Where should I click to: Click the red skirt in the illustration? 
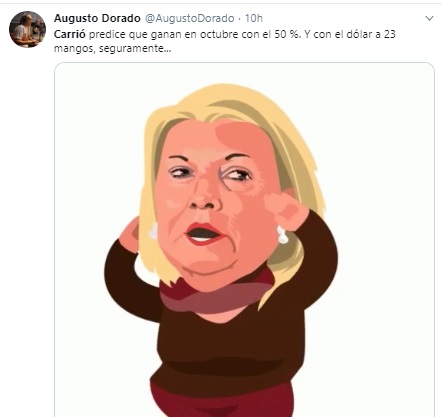tap(223, 402)
